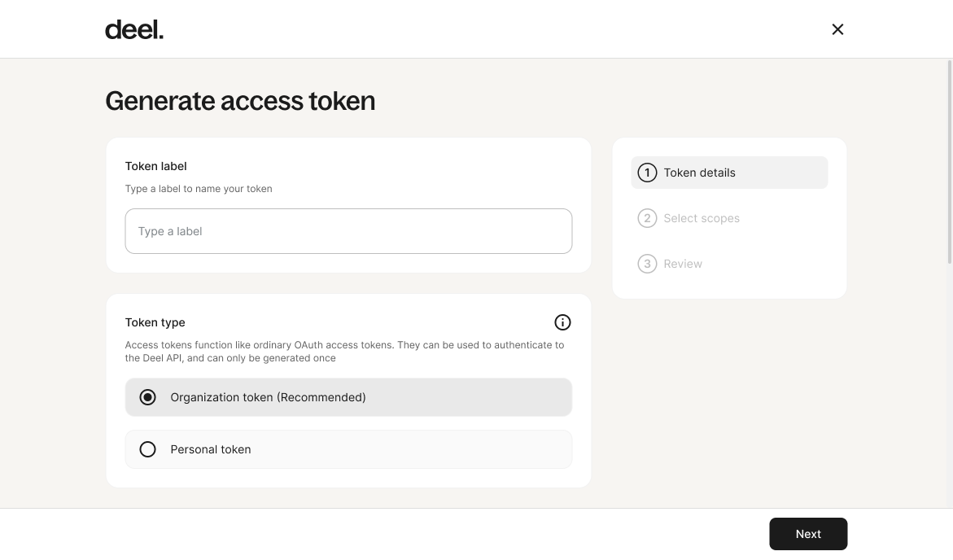Viewport: 953px width, 560px height.
Task: Open the Token details step label
Action: click(699, 173)
